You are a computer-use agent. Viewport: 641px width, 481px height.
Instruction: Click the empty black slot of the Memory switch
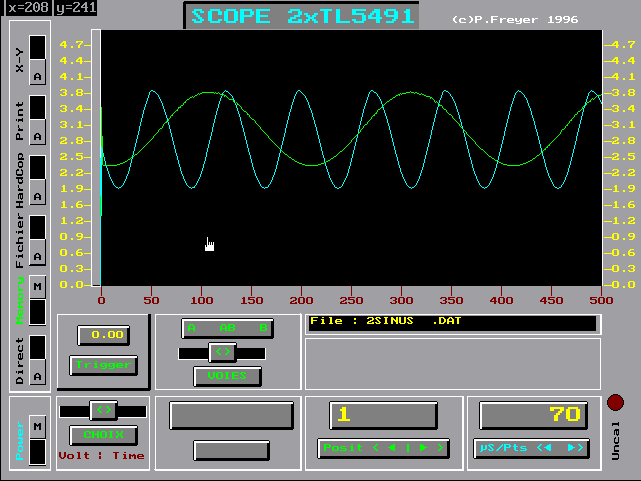[37, 312]
